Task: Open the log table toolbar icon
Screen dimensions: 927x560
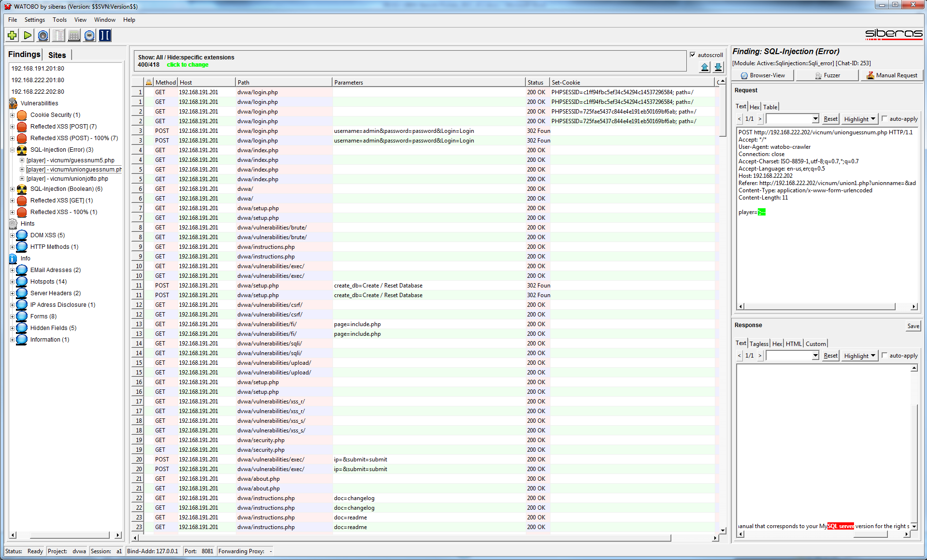Action: pos(58,35)
